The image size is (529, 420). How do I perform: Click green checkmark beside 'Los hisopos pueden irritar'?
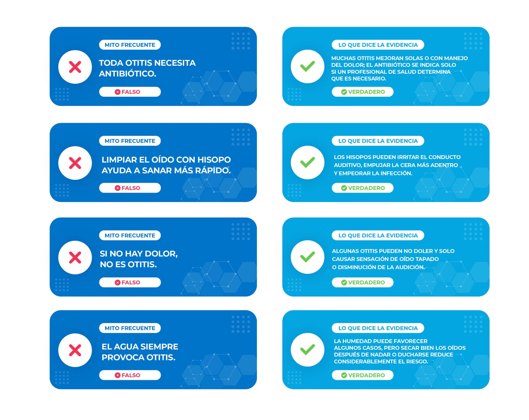tap(308, 162)
